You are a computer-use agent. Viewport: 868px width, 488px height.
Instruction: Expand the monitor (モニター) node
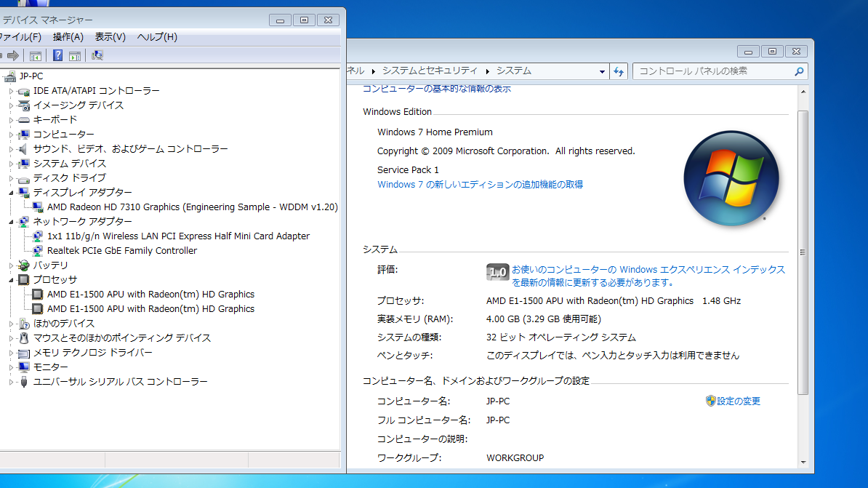pos(11,367)
